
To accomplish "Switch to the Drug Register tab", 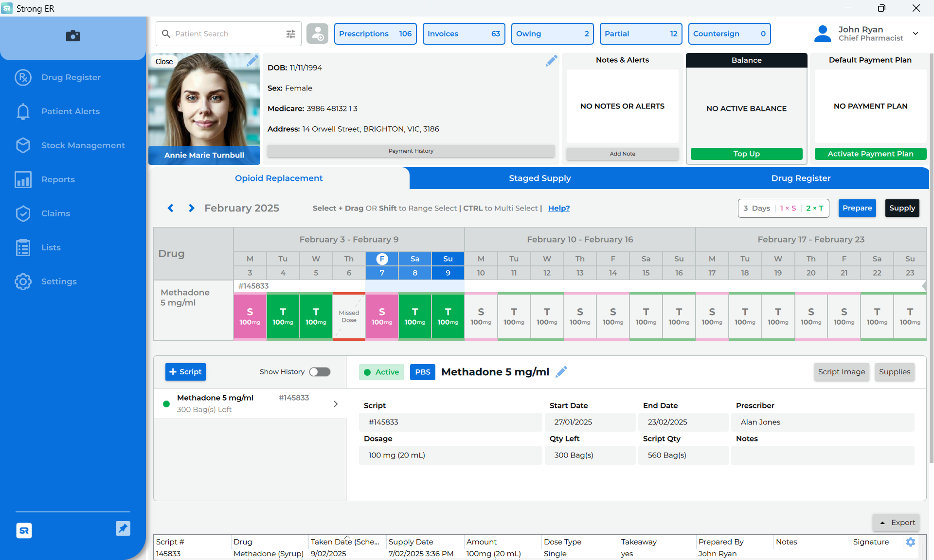I will point(801,178).
